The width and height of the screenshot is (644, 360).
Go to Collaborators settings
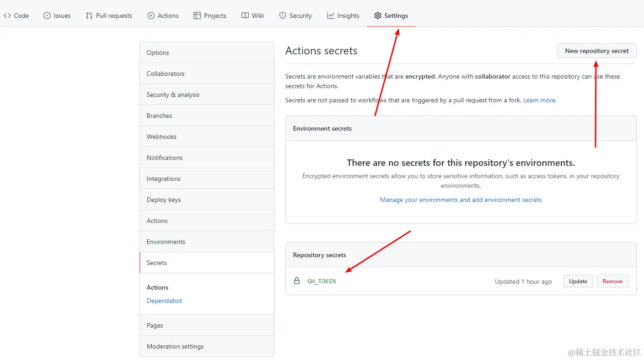pyautogui.click(x=166, y=74)
